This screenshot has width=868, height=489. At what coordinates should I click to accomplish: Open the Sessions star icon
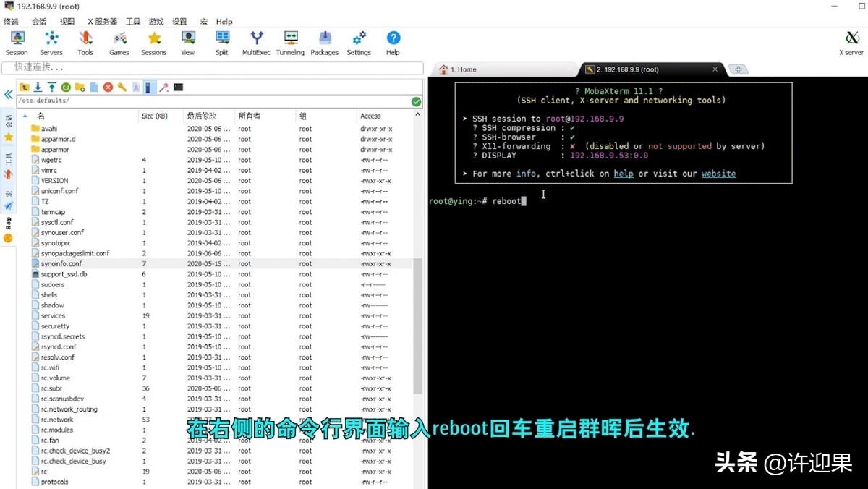point(154,43)
